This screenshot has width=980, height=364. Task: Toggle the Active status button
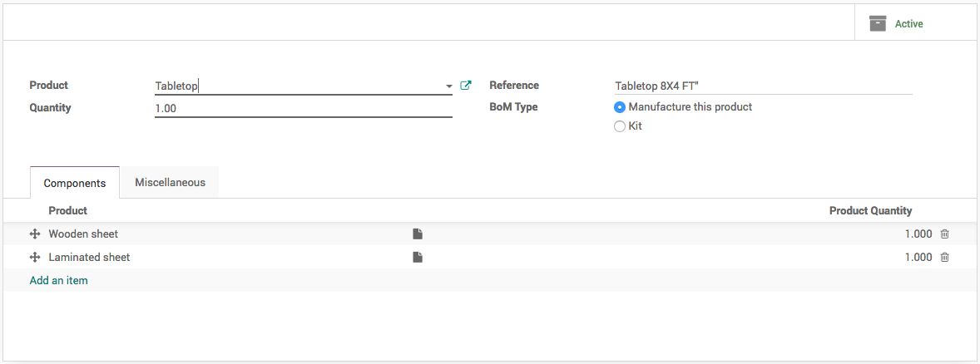click(908, 24)
